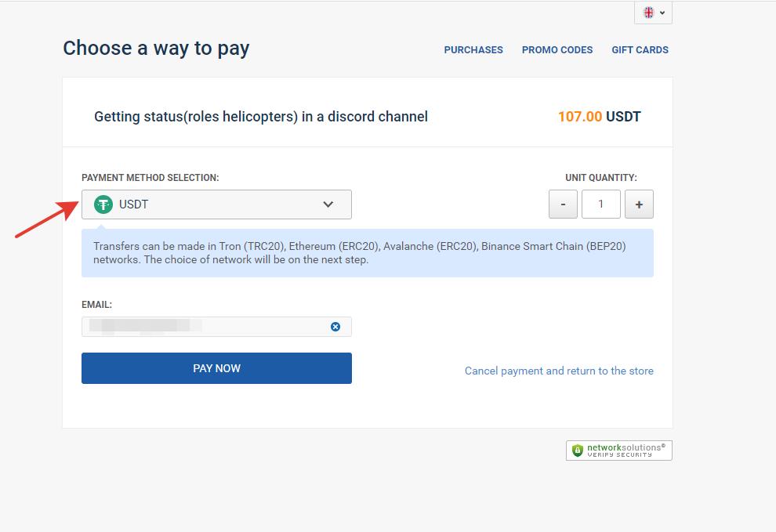Viewport: 776px width, 532px height.
Task: Open the PURCHASES page
Action: pyautogui.click(x=473, y=49)
